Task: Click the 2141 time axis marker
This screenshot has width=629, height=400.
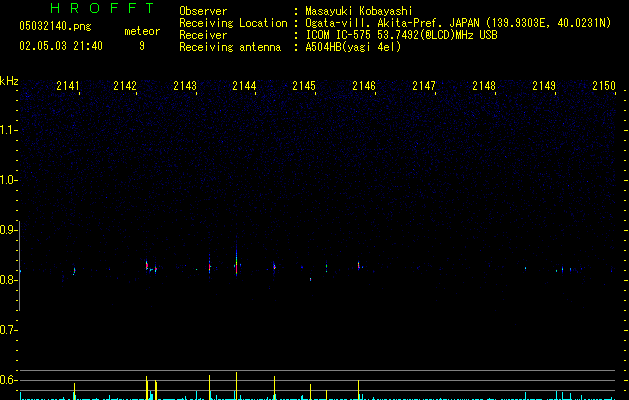Action: [x=68, y=85]
